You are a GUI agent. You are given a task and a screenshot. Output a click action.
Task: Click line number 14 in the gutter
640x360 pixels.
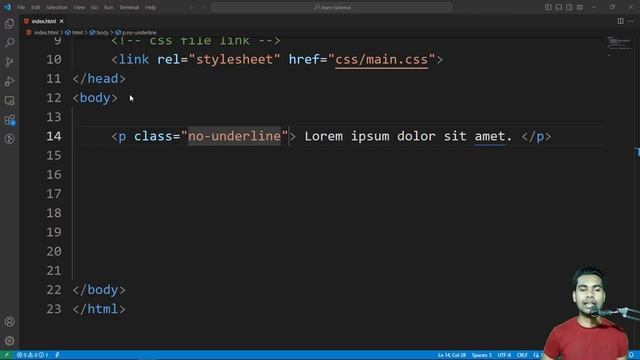coord(53,136)
